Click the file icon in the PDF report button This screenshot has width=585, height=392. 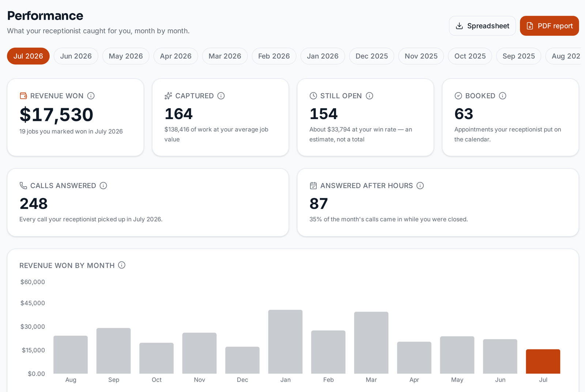(x=530, y=26)
